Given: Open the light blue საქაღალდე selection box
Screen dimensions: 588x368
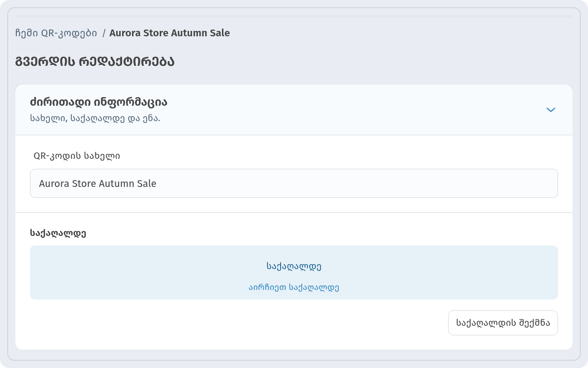Looking at the screenshot, I should pos(294,272).
